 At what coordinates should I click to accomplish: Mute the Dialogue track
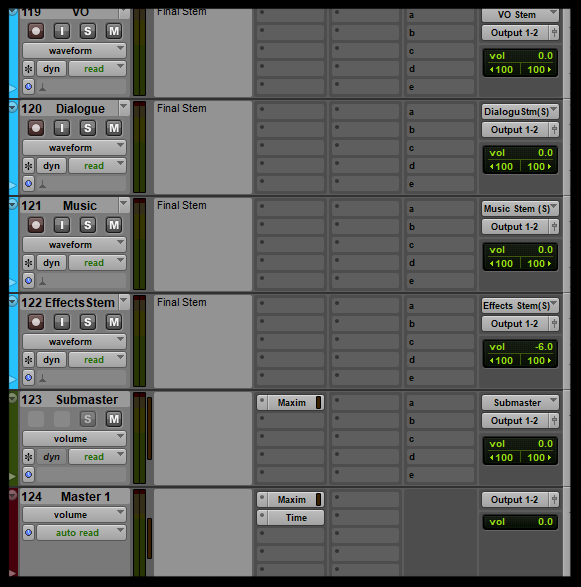click(x=114, y=128)
